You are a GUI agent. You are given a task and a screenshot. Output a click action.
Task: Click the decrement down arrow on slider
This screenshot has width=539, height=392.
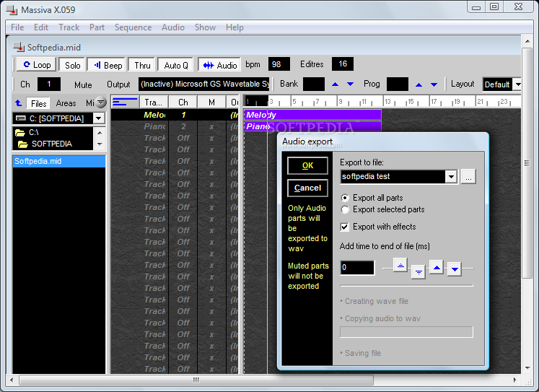(455, 269)
